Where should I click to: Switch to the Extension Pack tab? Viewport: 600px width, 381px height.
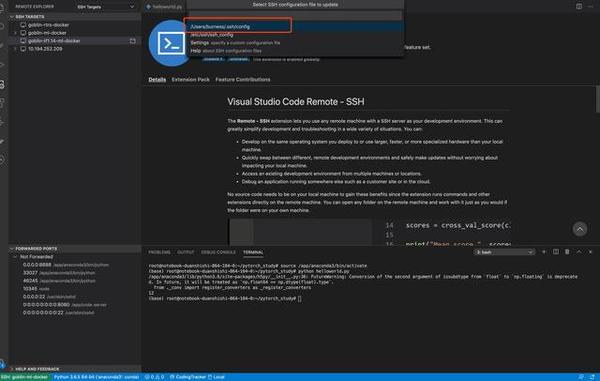tap(191, 80)
